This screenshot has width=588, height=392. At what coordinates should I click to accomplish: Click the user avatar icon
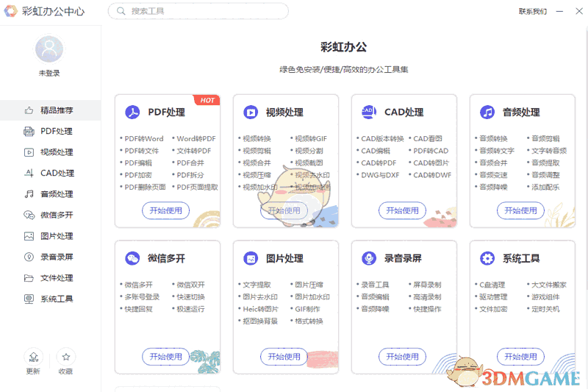(x=49, y=49)
